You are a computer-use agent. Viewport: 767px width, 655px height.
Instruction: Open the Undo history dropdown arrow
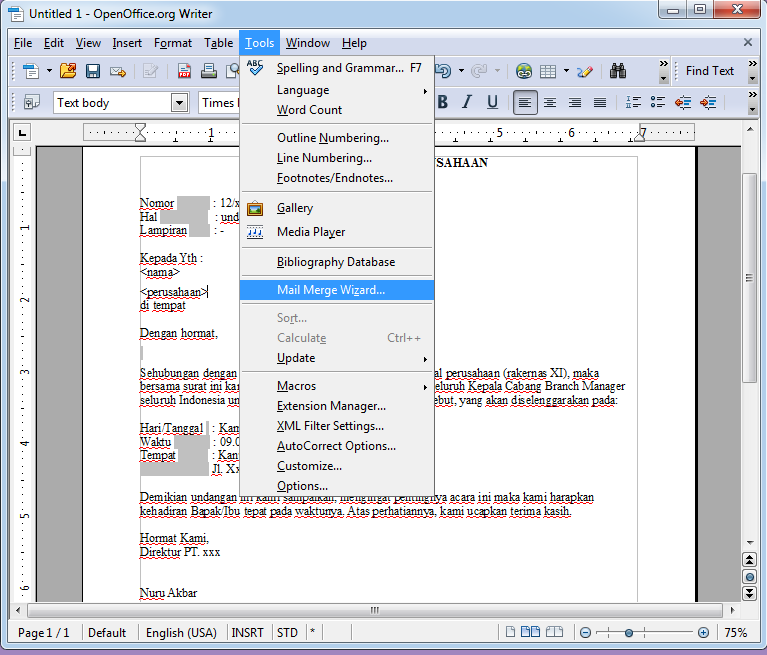(461, 71)
